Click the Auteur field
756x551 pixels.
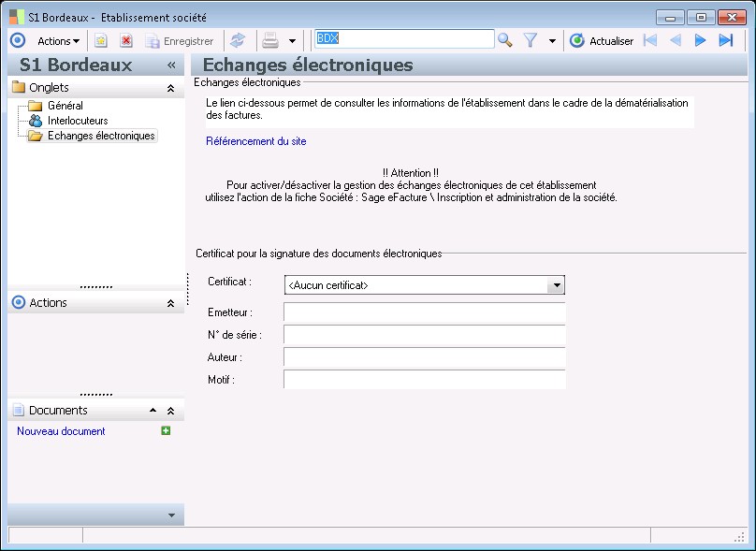(424, 357)
